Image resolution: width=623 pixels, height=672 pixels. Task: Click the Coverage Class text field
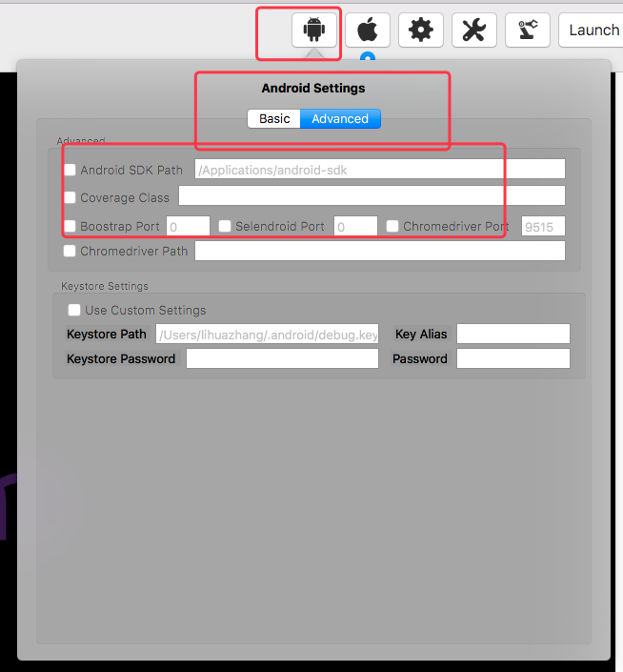372,195
